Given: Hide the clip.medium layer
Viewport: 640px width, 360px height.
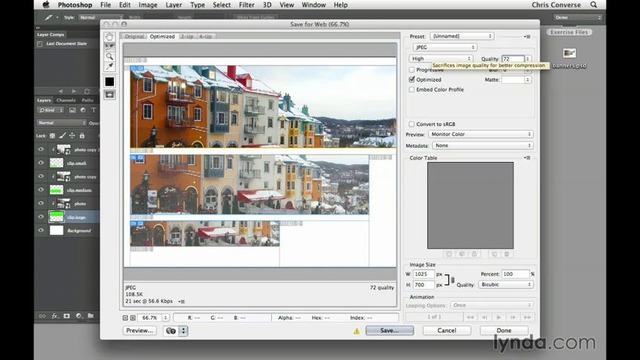Looking at the screenshot, I should [41, 190].
